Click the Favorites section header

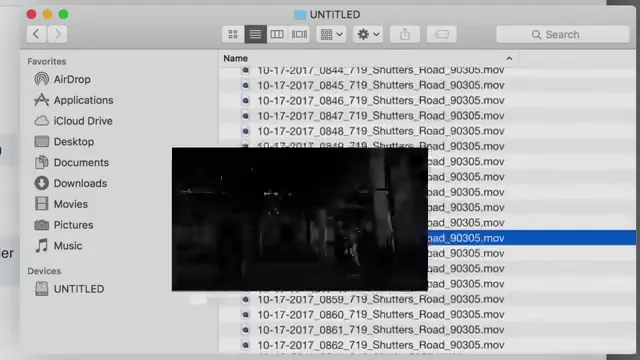pos(47,62)
